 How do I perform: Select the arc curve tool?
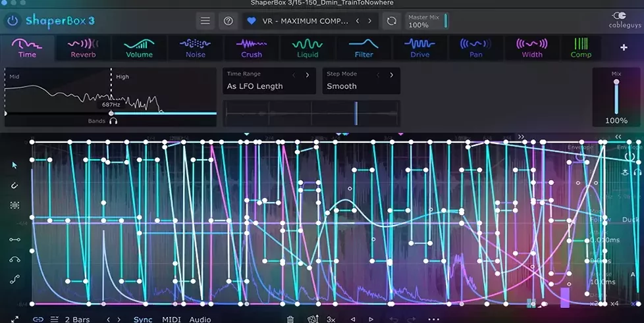tap(14, 259)
